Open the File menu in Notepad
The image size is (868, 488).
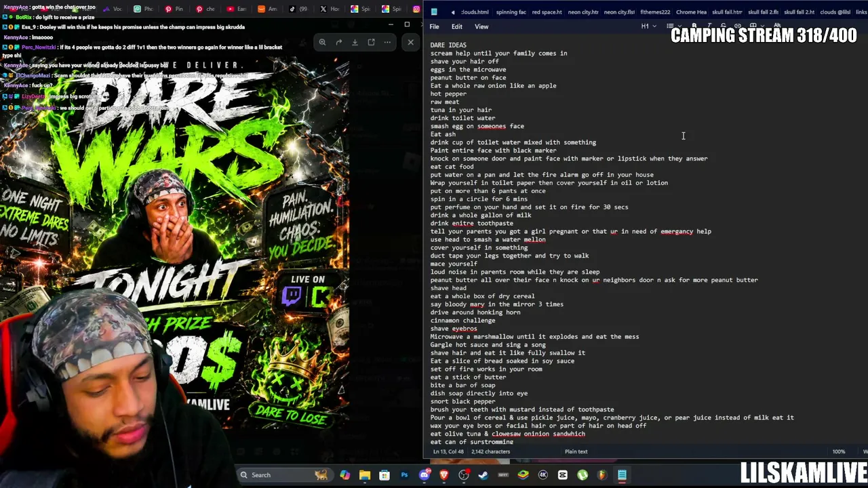434,26
